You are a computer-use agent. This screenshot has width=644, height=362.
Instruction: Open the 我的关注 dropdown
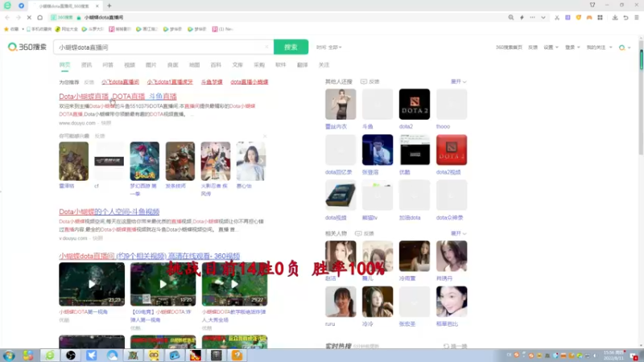599,47
